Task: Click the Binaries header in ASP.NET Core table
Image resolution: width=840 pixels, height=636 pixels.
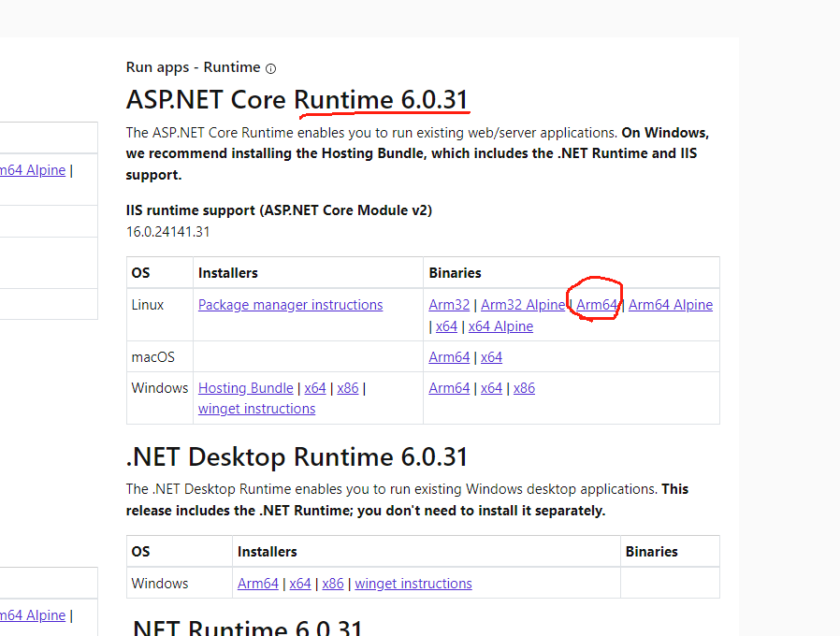Action: pos(455,273)
